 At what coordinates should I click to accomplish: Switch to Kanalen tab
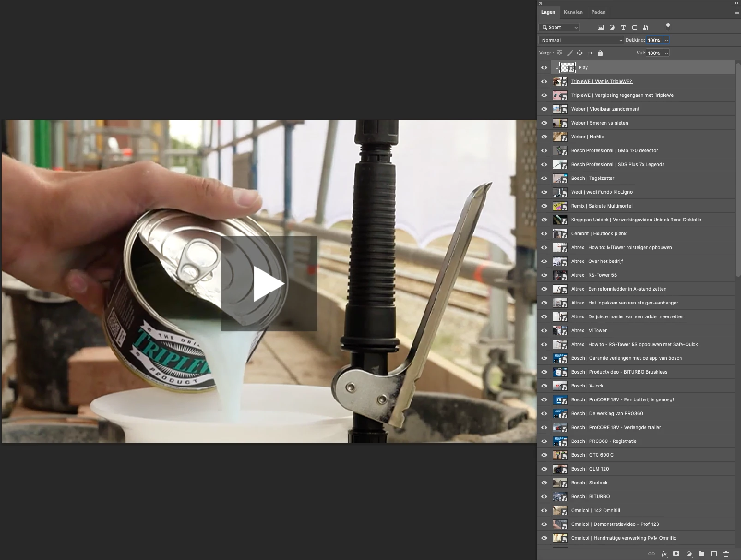click(x=573, y=12)
